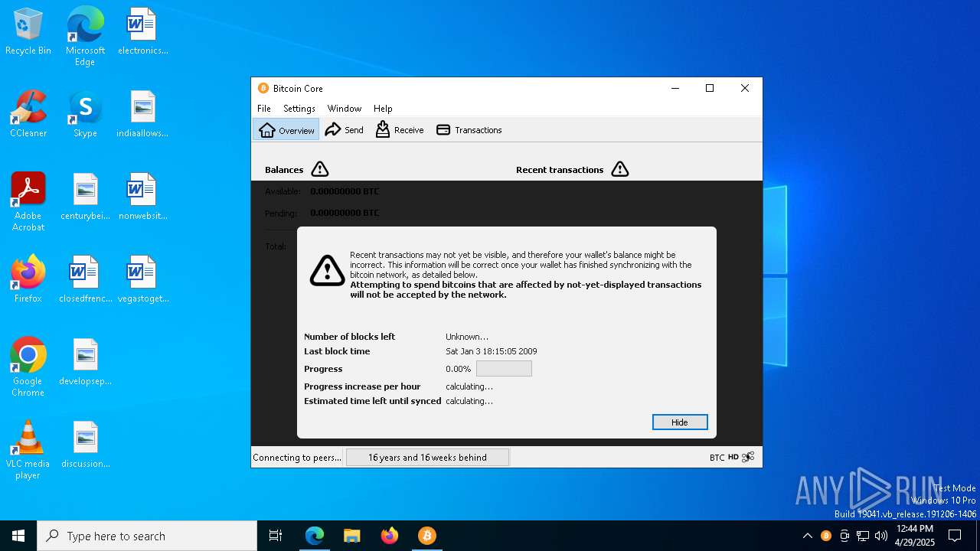Select CCleaner desktop shortcut
Viewport: 980px width, 551px height.
(x=28, y=115)
